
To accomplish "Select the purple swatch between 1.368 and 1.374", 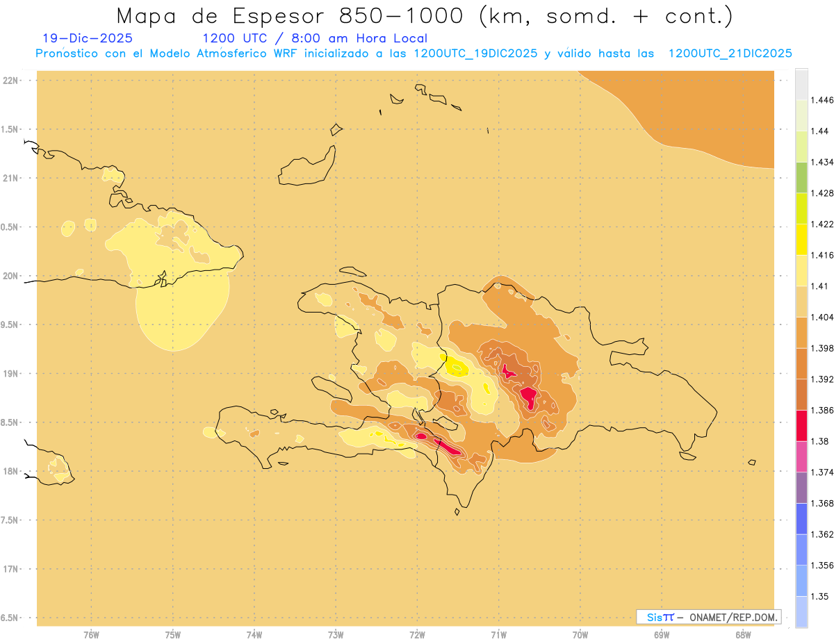I will tap(801, 488).
